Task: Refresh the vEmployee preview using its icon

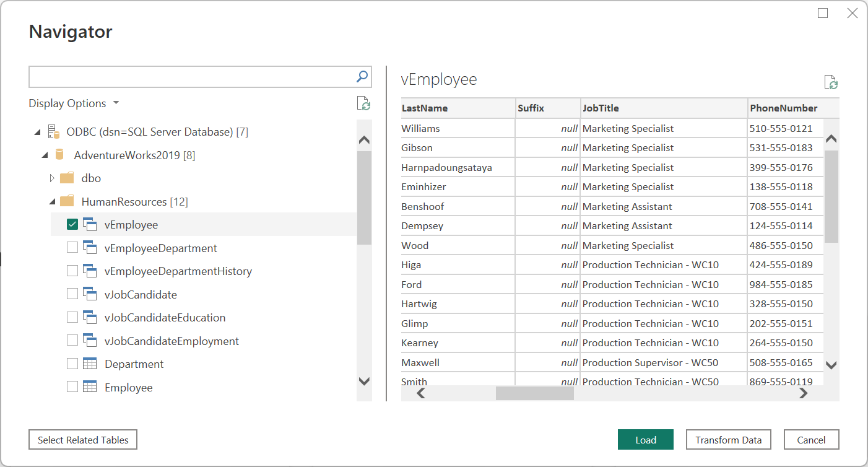Action: (x=830, y=82)
